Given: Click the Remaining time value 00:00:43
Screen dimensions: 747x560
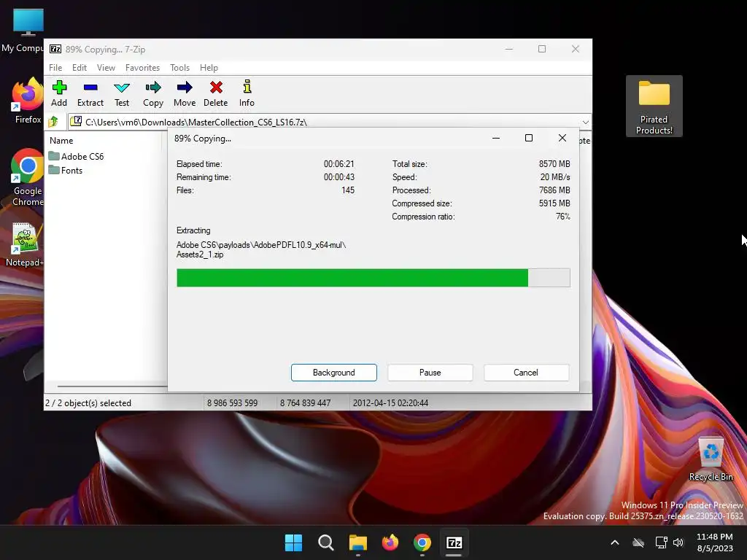Looking at the screenshot, I should pyautogui.click(x=339, y=177).
